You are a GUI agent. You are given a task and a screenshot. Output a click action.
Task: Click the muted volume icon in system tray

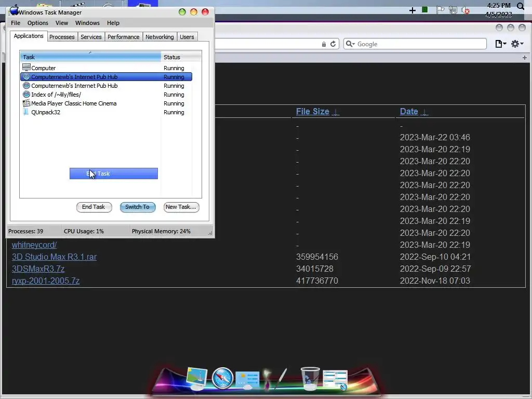point(465,10)
